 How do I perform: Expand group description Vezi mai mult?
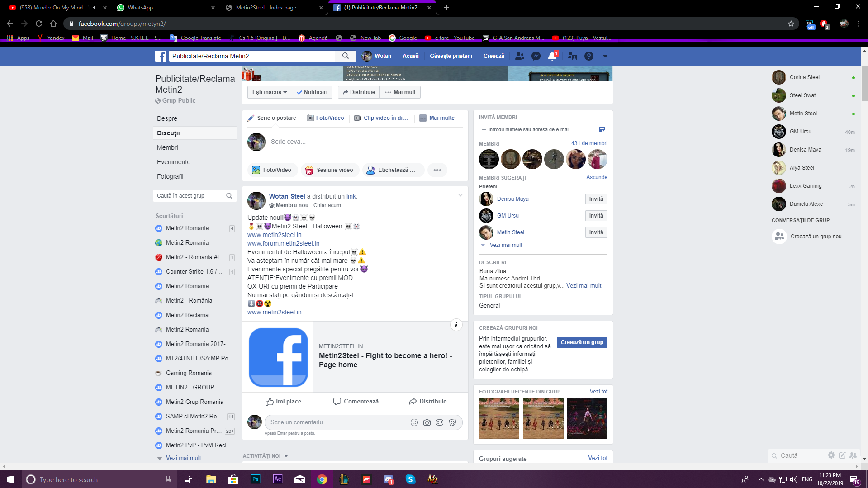[583, 286]
